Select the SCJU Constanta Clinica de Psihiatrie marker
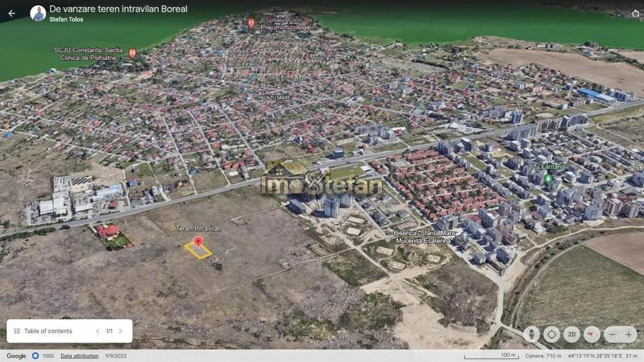Image resolution: width=644 pixels, height=362 pixels. click(132, 54)
